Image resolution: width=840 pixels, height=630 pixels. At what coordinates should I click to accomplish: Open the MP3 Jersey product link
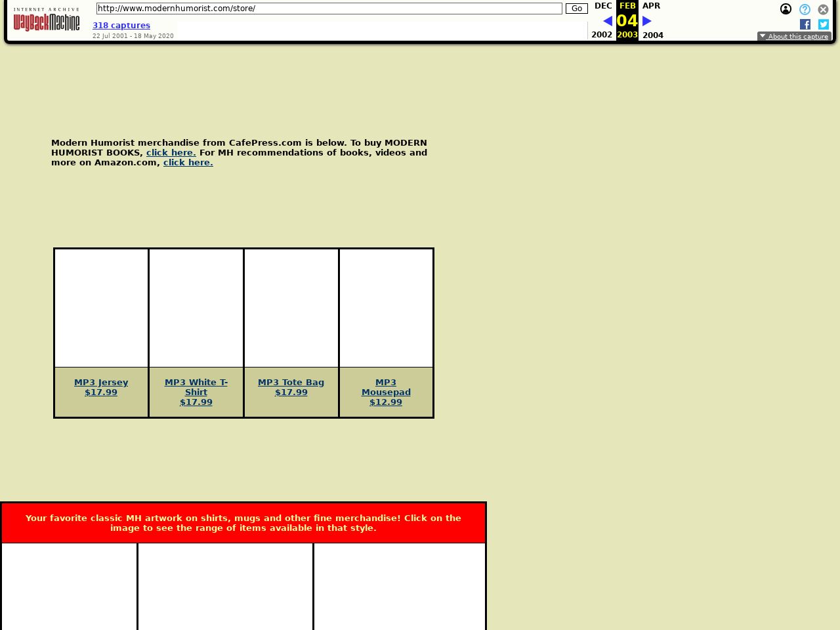pyautogui.click(x=101, y=383)
